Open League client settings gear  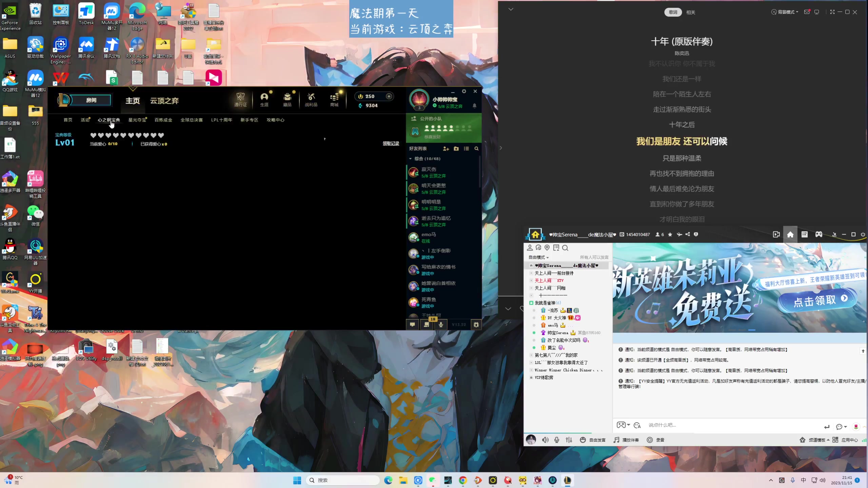pos(464,91)
